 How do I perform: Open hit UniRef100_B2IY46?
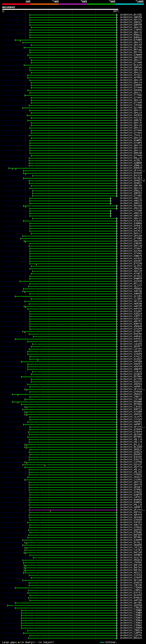131,48
